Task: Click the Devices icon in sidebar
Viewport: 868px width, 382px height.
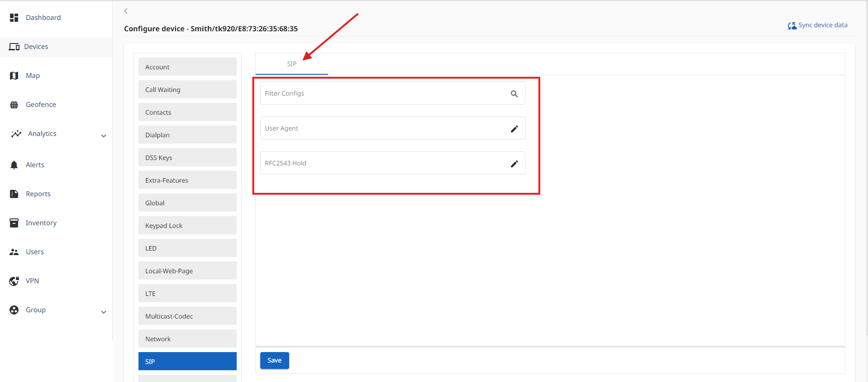Action: coord(14,47)
